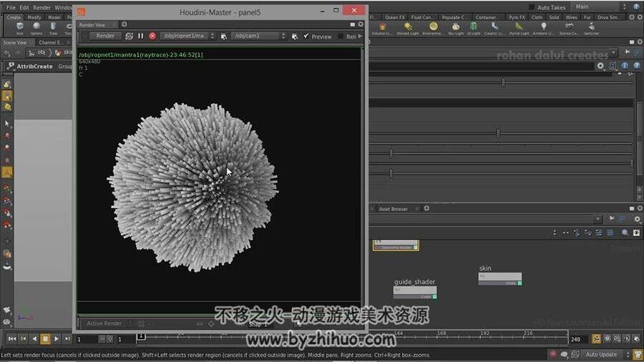The height and width of the screenshot is (362, 644).
Task: Enable the Auto Takes checkbox
Action: coord(532,7)
